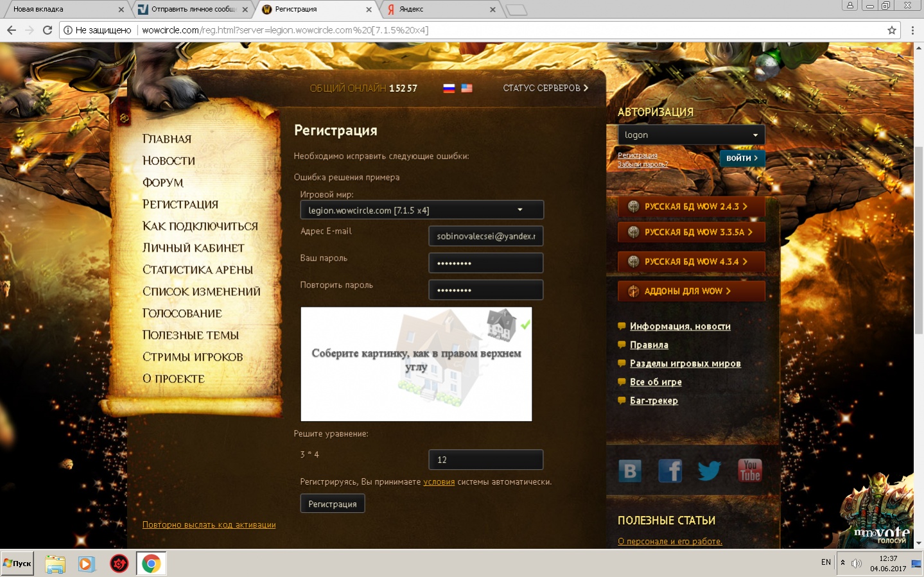The image size is (924, 577).
Task: Switch to the Яндекс browser tab
Action: [439, 9]
